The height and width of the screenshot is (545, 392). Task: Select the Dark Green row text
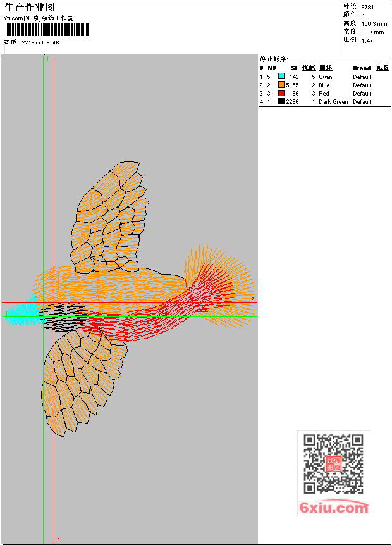[x=333, y=101]
